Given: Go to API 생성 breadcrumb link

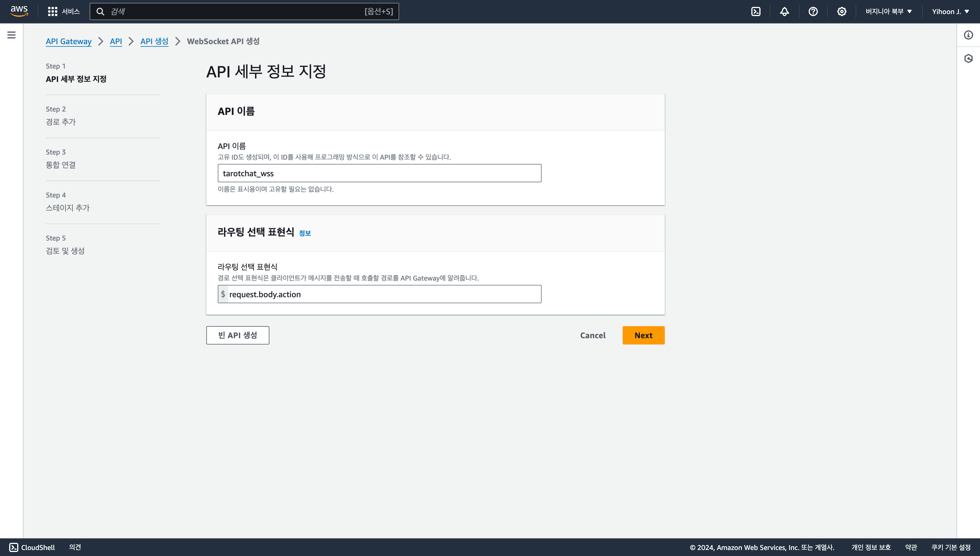Looking at the screenshot, I should pos(154,41).
